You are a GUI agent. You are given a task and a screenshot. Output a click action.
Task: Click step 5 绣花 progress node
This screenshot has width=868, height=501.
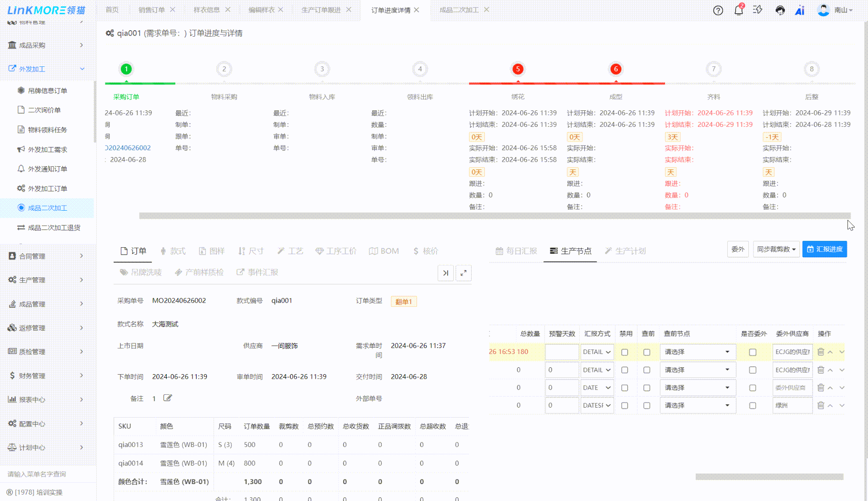point(518,69)
